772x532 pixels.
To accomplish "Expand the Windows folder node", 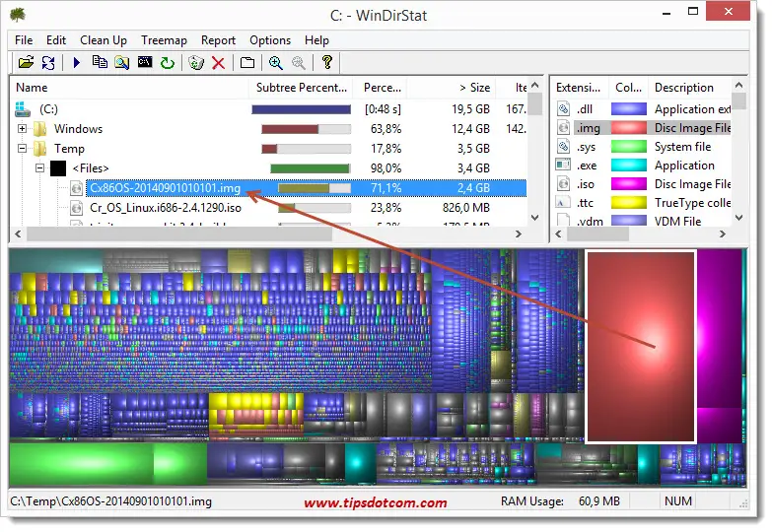I will pos(22,128).
